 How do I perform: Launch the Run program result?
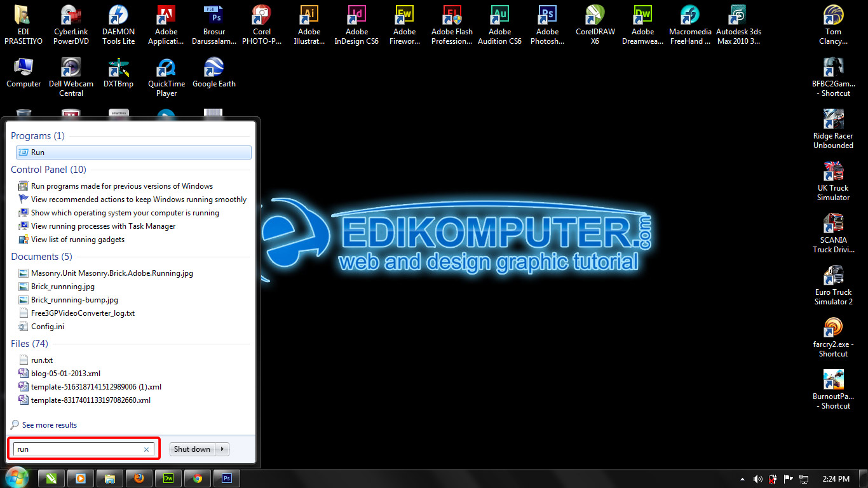pos(133,152)
